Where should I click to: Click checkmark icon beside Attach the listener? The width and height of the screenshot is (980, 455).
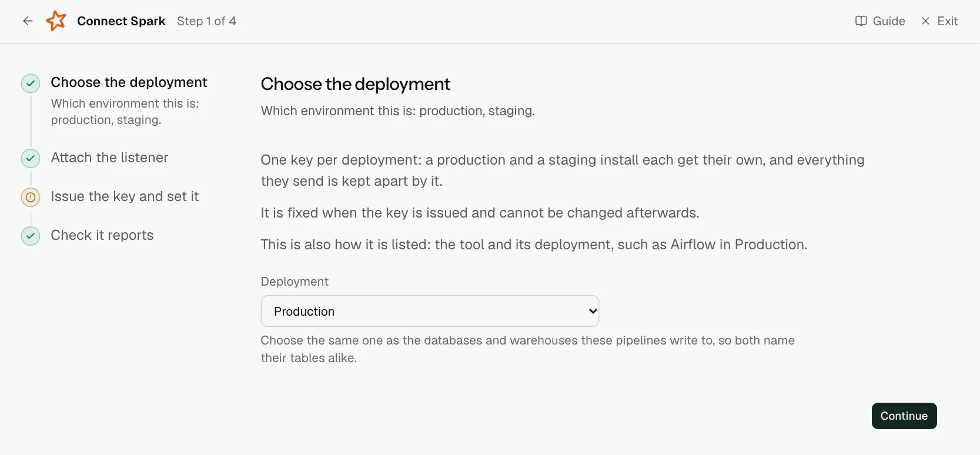click(x=31, y=158)
